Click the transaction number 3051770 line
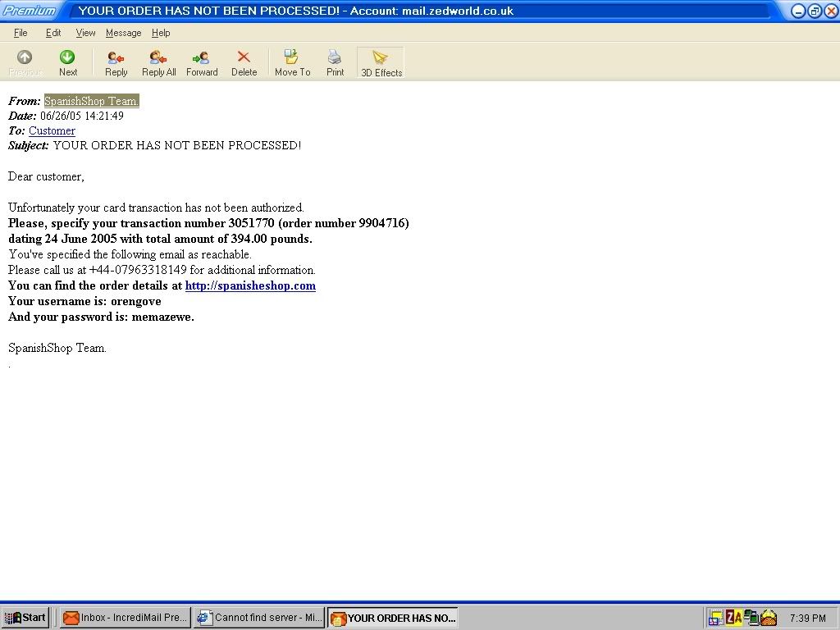This screenshot has width=840, height=630. click(x=208, y=223)
